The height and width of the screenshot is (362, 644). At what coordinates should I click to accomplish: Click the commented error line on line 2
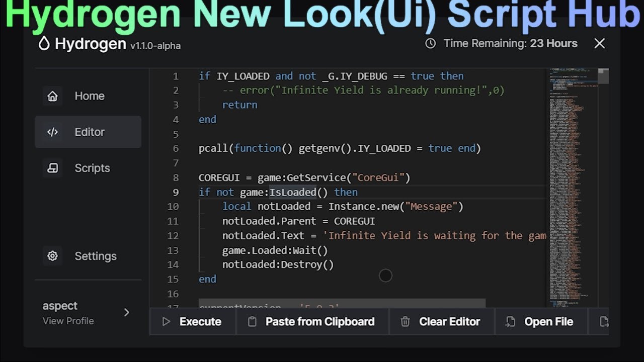[x=363, y=90]
